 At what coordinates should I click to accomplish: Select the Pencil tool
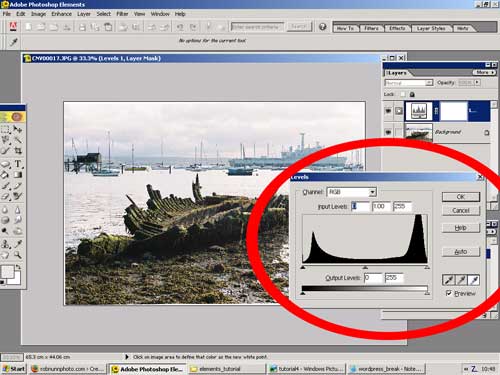17,186
